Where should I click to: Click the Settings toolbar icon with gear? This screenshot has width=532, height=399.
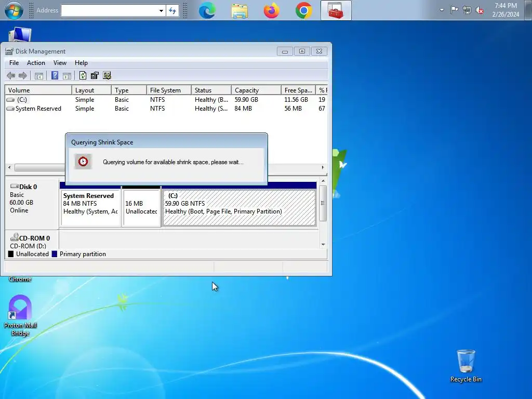click(x=107, y=76)
